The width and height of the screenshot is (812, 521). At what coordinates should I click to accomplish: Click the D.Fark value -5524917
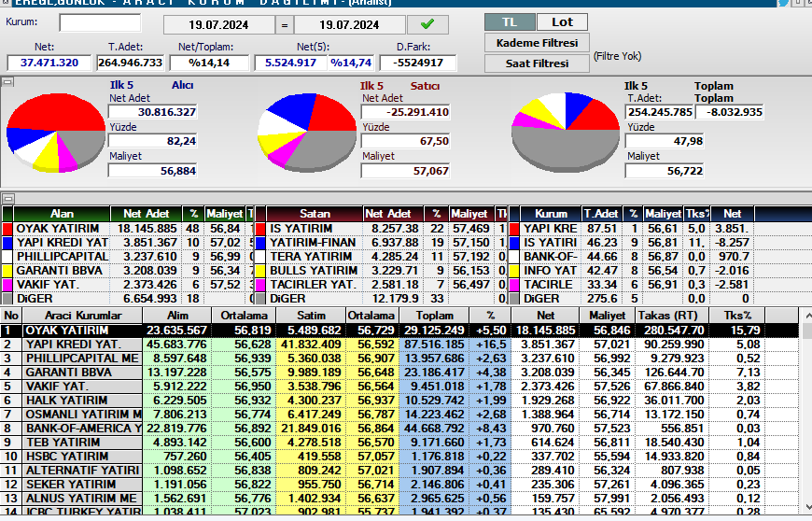pyautogui.click(x=418, y=63)
